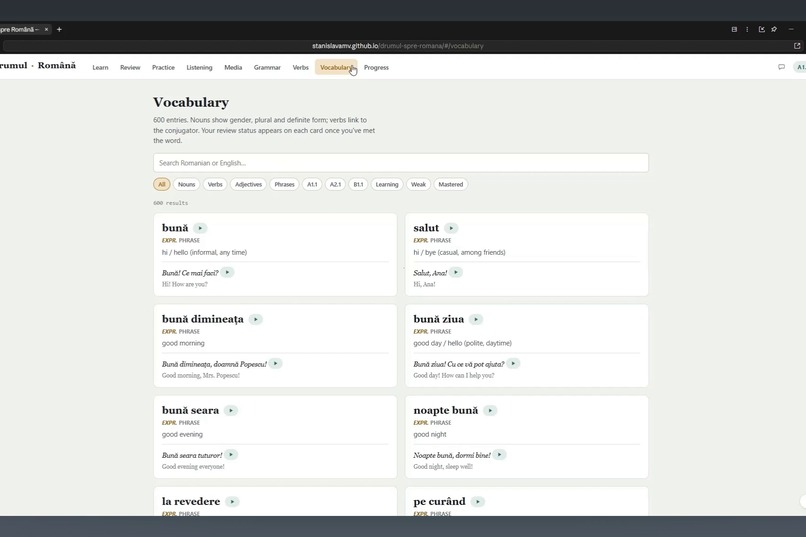Viewport: 806px width, 537px height.
Task: Filter vocabulary by Nouns
Action: (x=187, y=184)
